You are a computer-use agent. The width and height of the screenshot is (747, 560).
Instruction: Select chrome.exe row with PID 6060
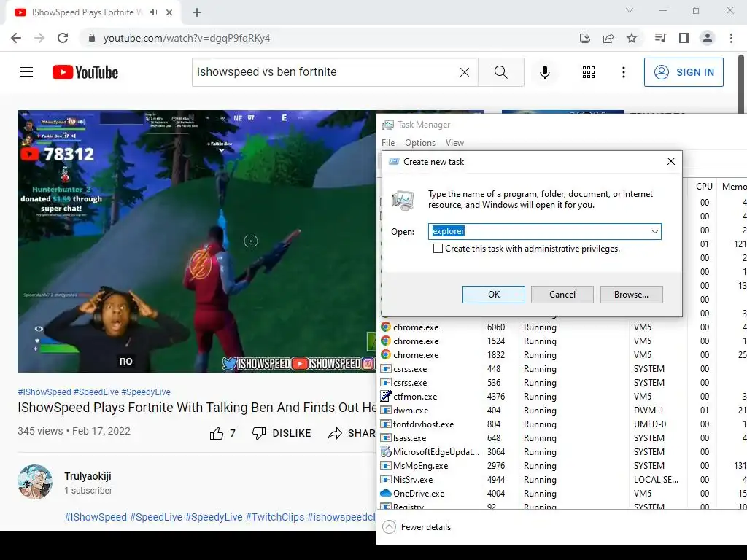[562, 327]
